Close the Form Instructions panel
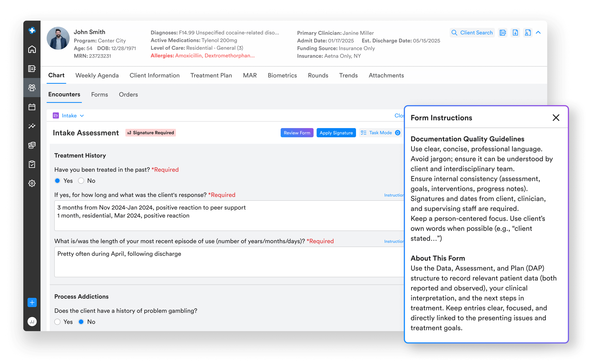This screenshot has height=364, width=595. (556, 118)
